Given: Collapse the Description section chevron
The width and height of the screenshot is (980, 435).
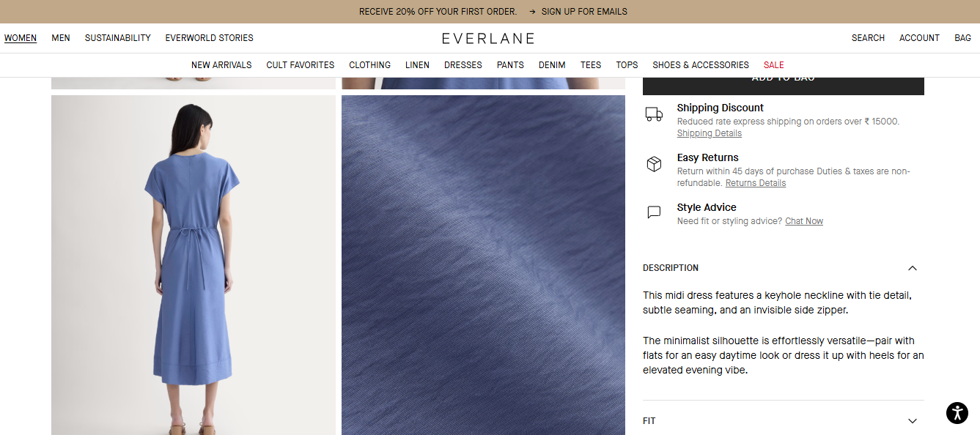Looking at the screenshot, I should 913,268.
